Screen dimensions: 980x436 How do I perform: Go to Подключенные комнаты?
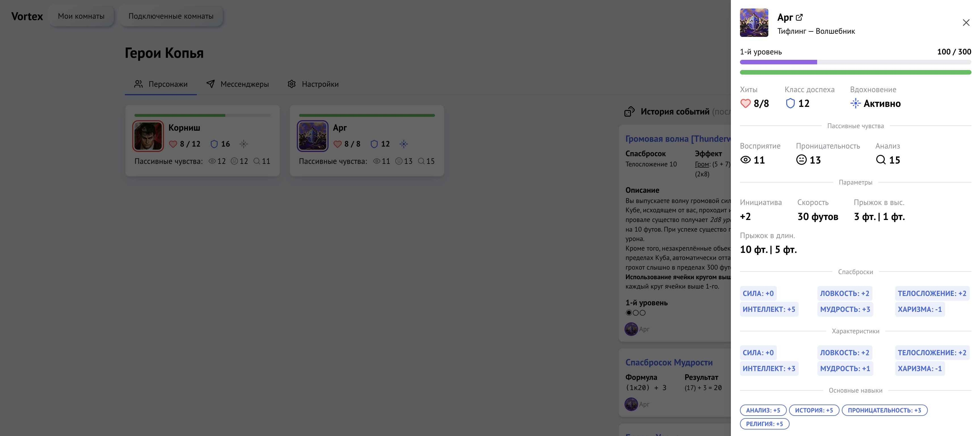171,16
